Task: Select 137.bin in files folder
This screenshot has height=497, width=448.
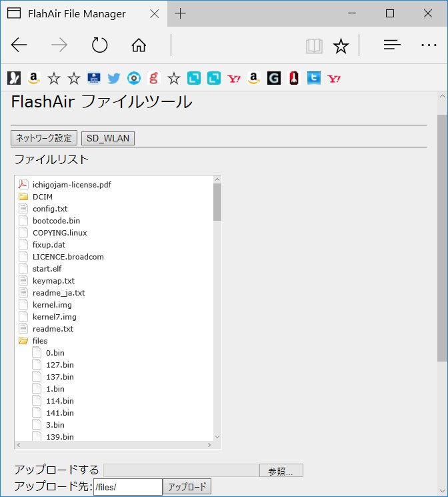Action: click(x=60, y=377)
